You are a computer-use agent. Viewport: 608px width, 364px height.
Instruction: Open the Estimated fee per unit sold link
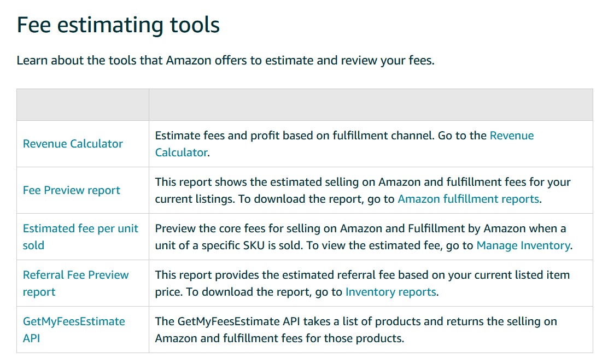[x=80, y=237]
